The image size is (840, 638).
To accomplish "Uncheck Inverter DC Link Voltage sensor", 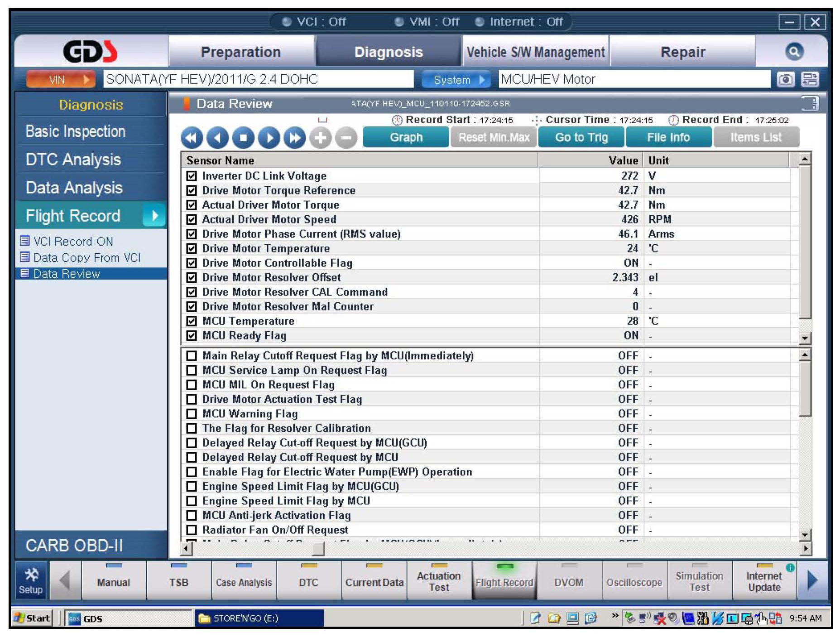I will (x=192, y=176).
